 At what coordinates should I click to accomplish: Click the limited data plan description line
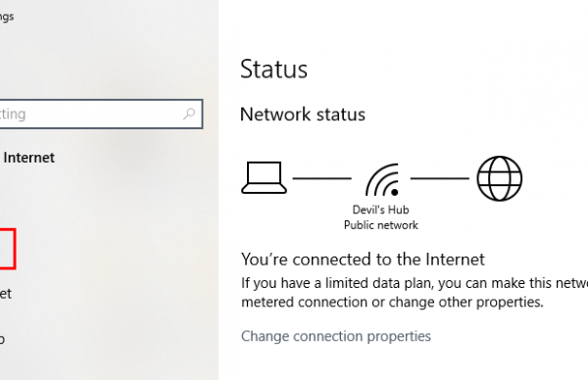(x=415, y=283)
